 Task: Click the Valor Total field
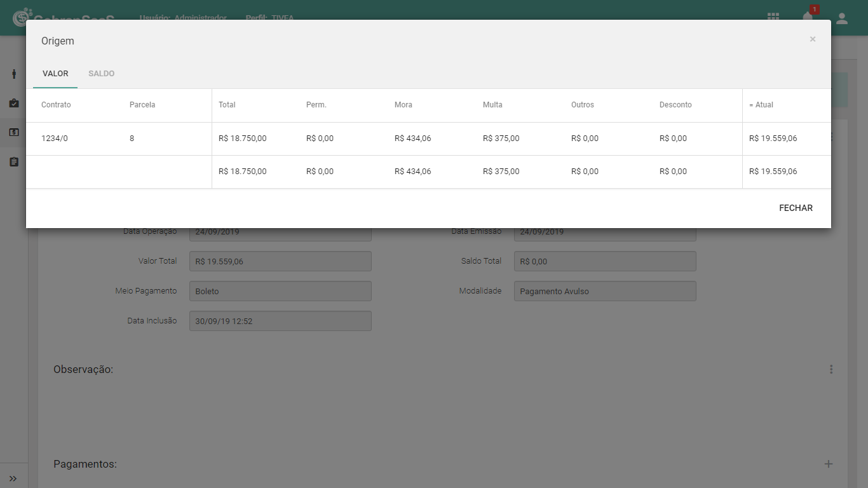coord(280,261)
